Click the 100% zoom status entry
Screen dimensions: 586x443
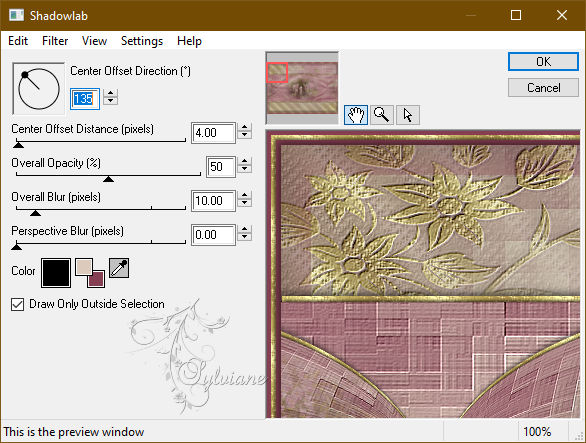point(537,432)
